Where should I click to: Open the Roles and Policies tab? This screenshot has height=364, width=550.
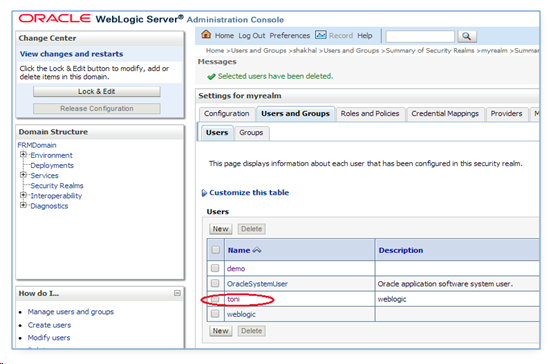(370, 114)
